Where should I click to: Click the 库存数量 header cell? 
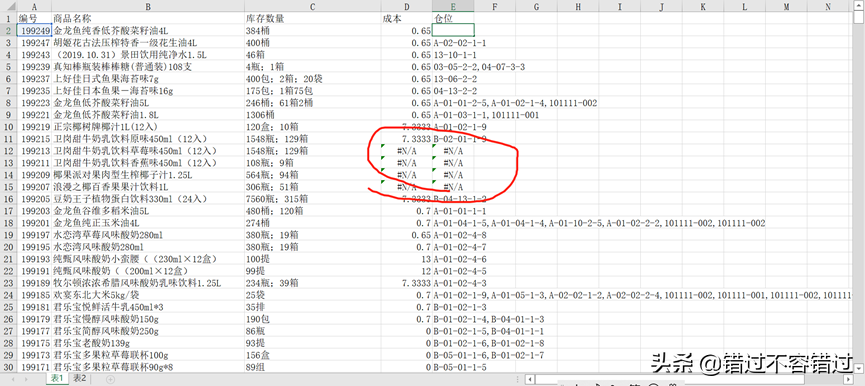(312, 18)
